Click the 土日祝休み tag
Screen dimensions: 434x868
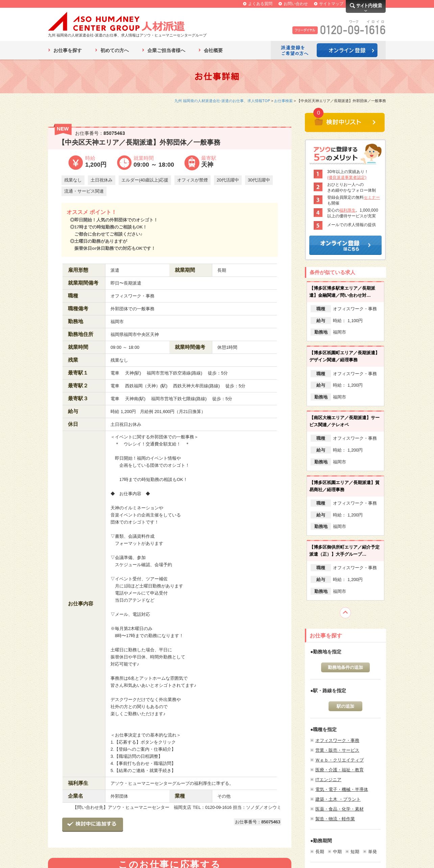point(101,180)
